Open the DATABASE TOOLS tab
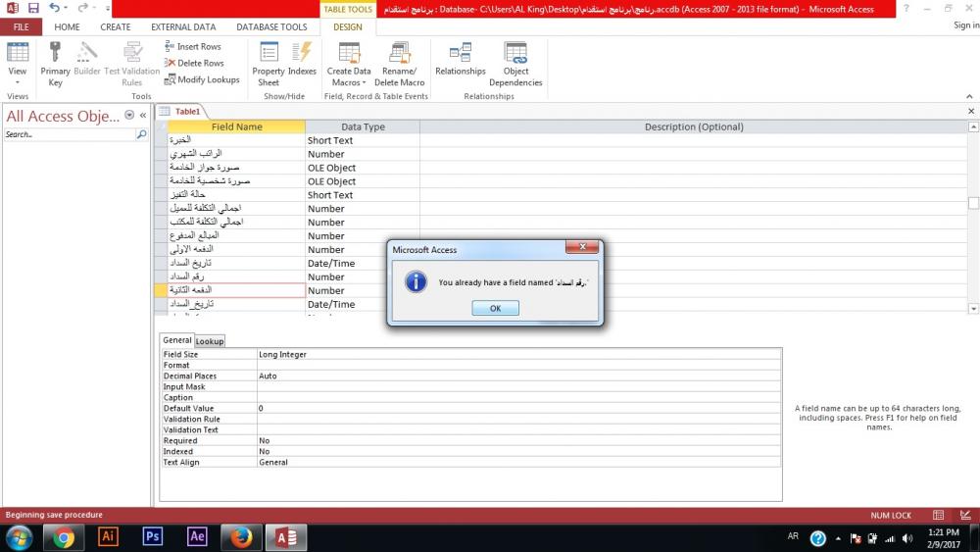The width and height of the screenshot is (980, 552). [271, 26]
